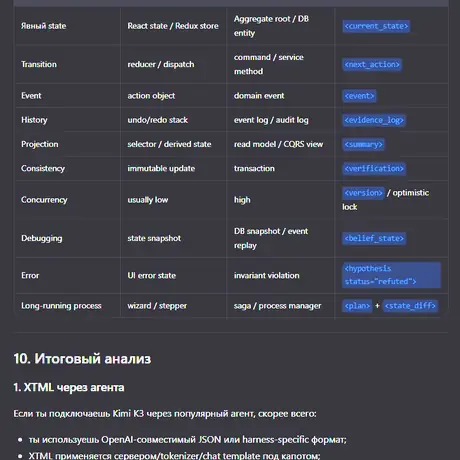Image resolution: width=460 pixels, height=460 pixels.
Task: Click the <event> code tag
Action: point(359,96)
